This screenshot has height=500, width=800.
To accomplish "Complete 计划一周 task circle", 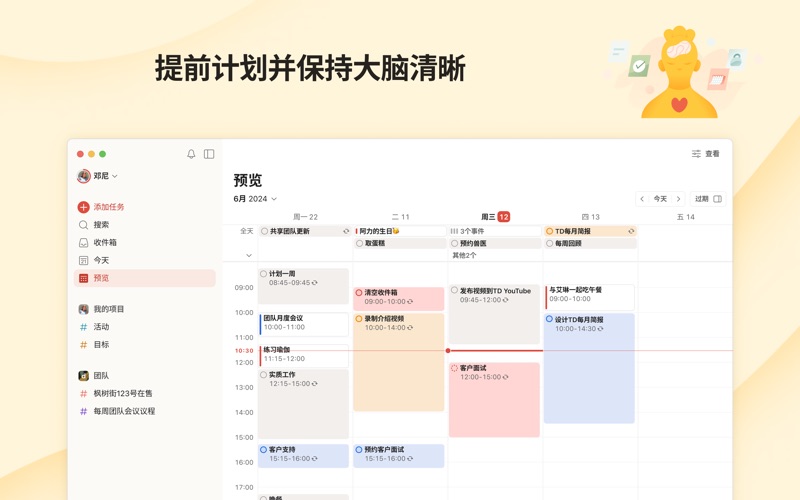I will [264, 274].
